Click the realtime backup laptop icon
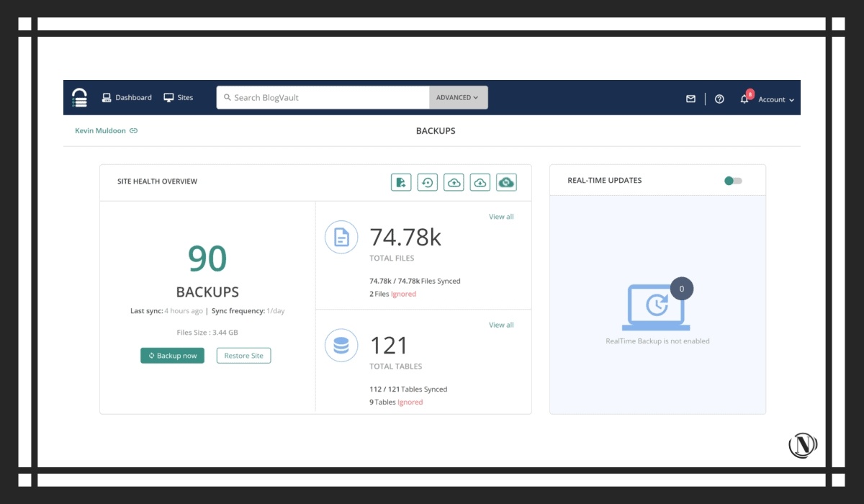This screenshot has height=504, width=864. tap(656, 307)
